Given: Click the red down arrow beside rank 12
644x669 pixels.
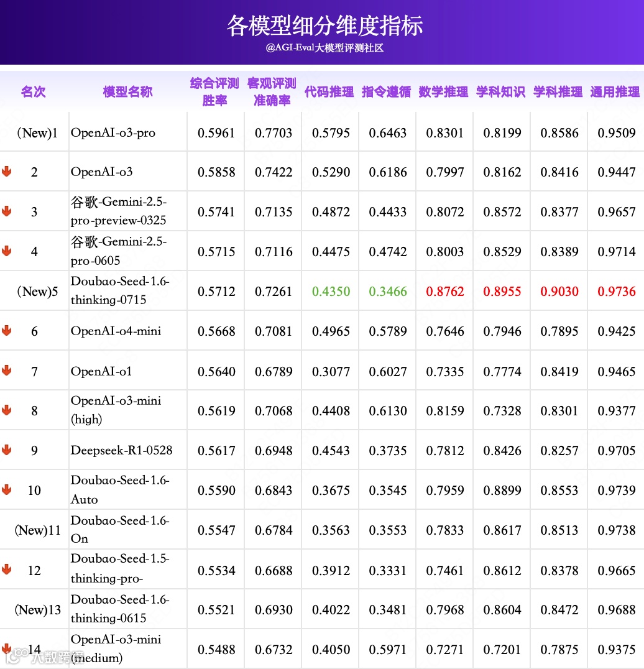Looking at the screenshot, I should pos(6,569).
